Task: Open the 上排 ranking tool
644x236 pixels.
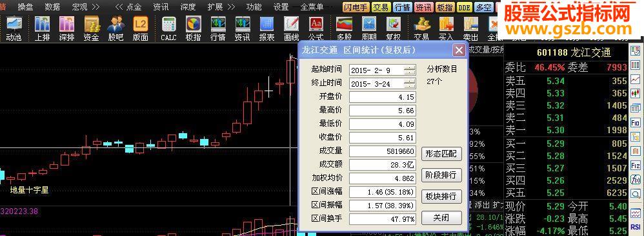Action: click(x=43, y=29)
